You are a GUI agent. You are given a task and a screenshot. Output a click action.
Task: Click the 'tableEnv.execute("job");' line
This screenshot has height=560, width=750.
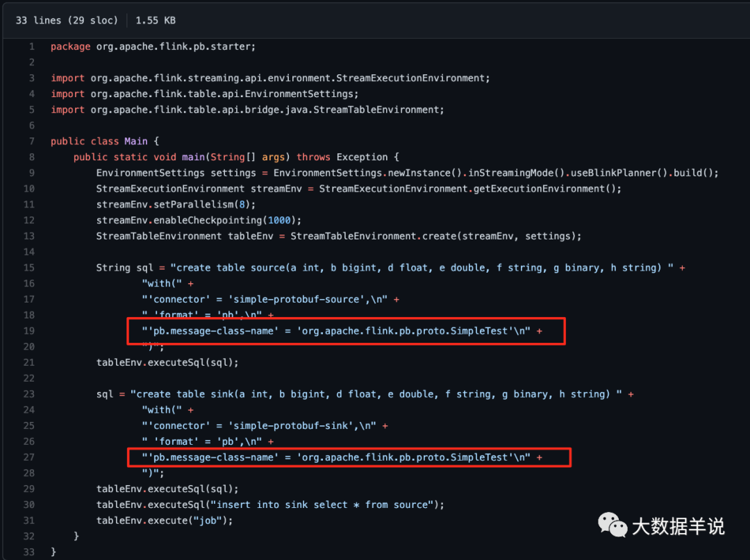[165, 520]
